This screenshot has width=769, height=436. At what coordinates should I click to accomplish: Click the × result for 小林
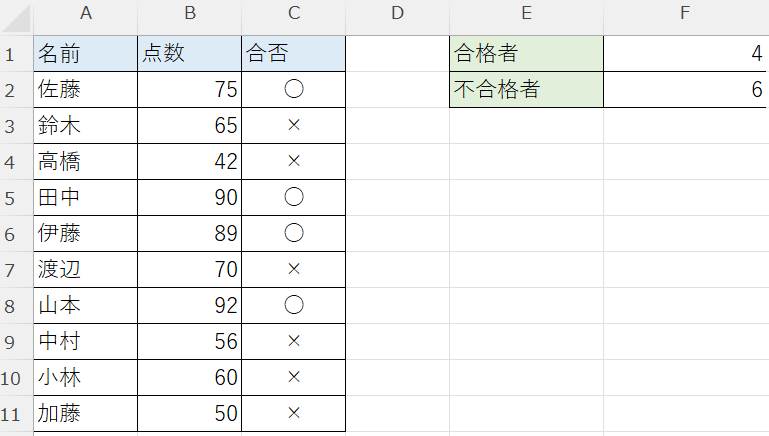[294, 378]
